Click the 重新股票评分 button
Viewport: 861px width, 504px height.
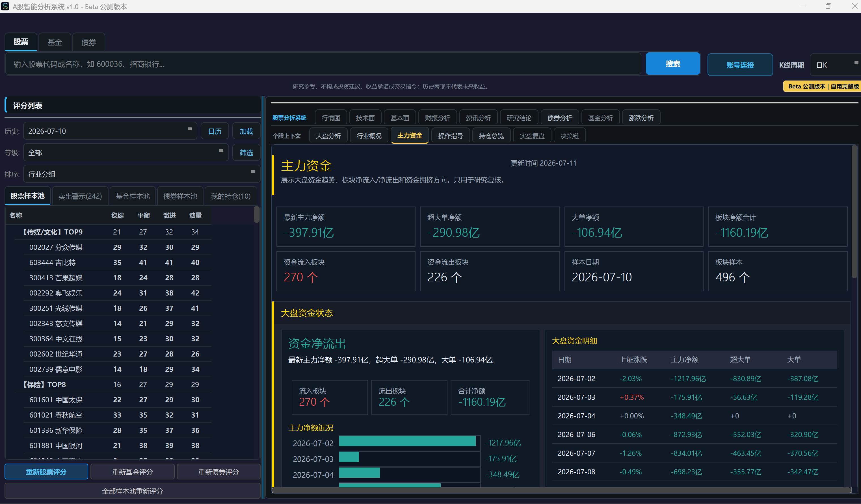[x=46, y=472]
